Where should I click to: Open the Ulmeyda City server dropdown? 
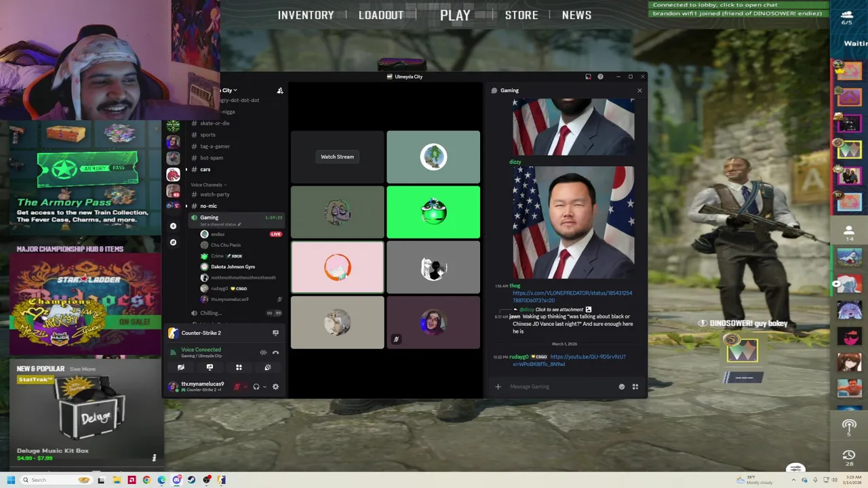click(229, 90)
